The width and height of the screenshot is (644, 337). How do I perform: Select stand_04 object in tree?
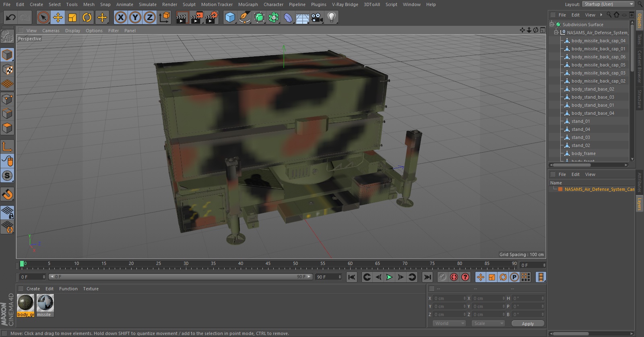tap(580, 129)
